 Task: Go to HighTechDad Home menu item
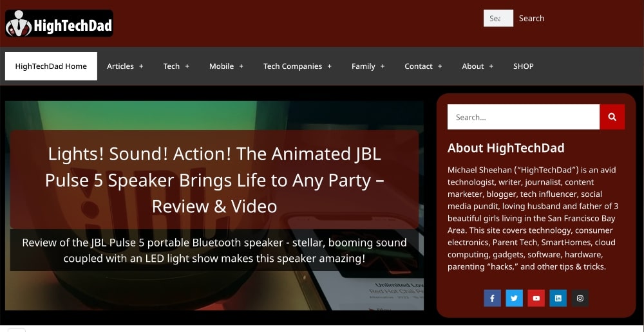tap(51, 66)
